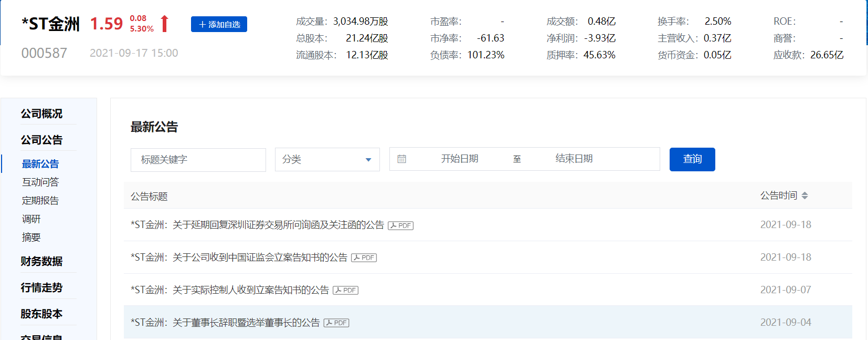
Task: Click the 货币资金 value 0.05亿
Action: pyautogui.click(x=717, y=55)
